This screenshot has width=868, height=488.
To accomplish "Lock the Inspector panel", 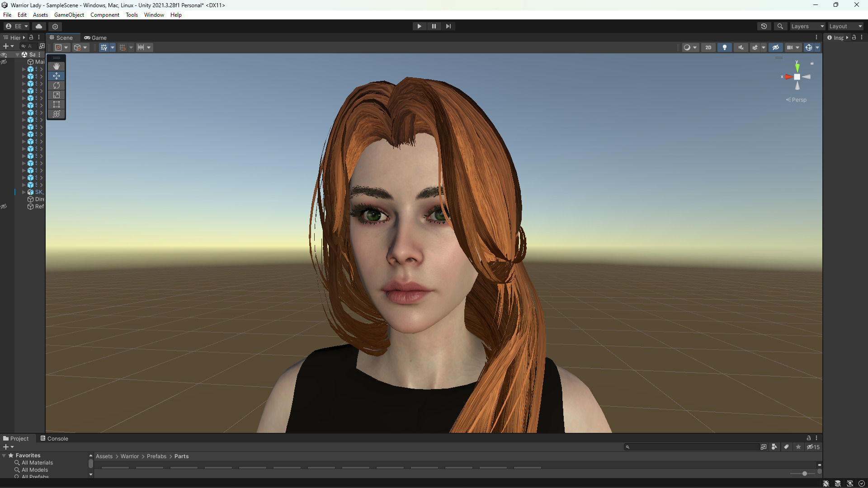I will tap(854, 38).
